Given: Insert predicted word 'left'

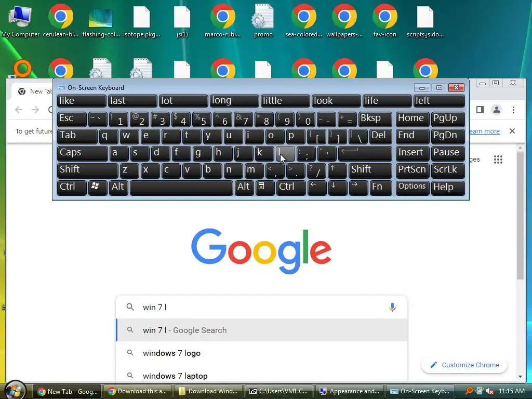Looking at the screenshot, I should click(x=438, y=101).
